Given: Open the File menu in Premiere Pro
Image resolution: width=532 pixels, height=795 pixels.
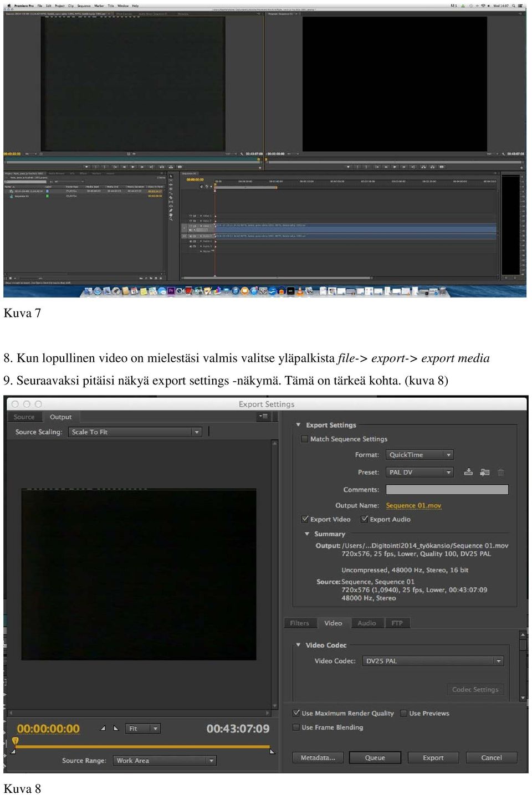Looking at the screenshot, I should [40, 6].
